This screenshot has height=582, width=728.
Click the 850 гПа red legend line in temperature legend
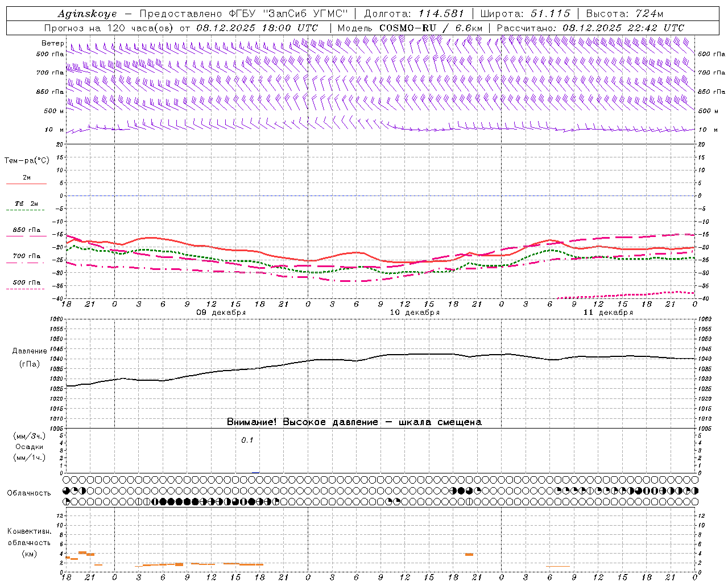26,236
